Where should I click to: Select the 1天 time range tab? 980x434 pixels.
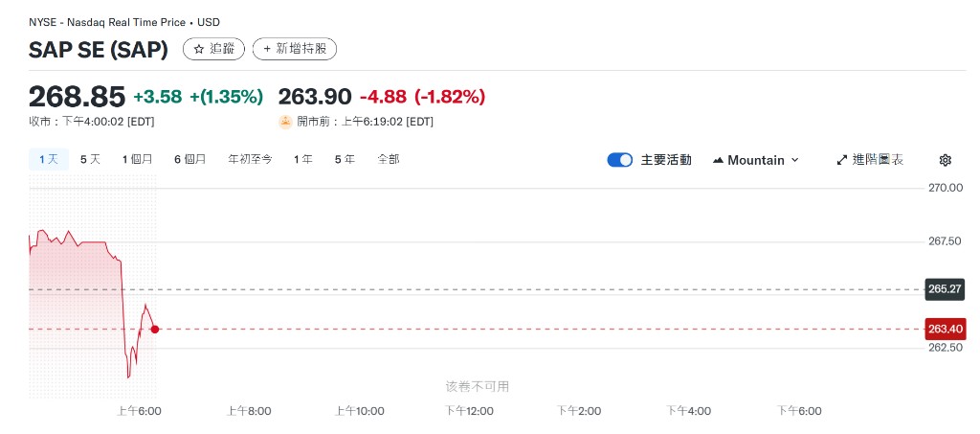[48, 159]
